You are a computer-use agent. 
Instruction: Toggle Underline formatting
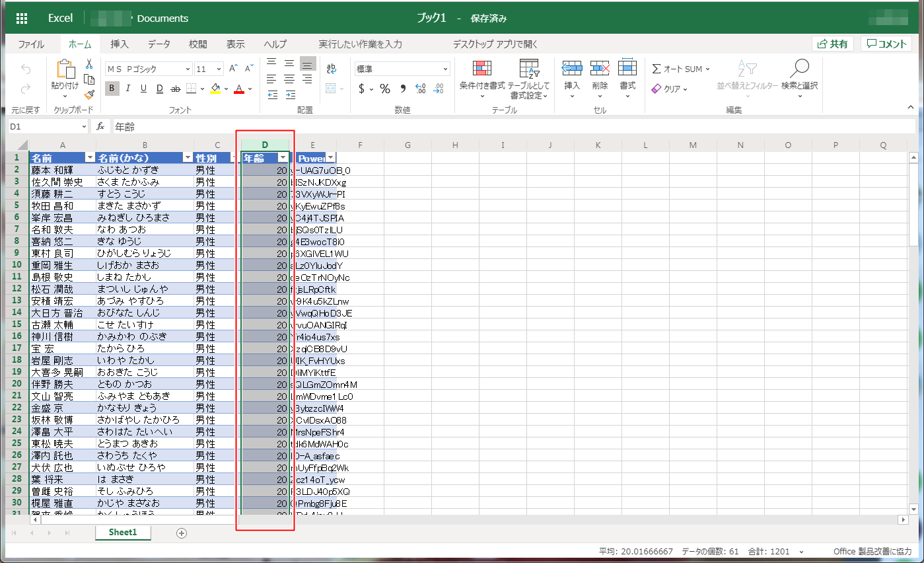point(144,89)
